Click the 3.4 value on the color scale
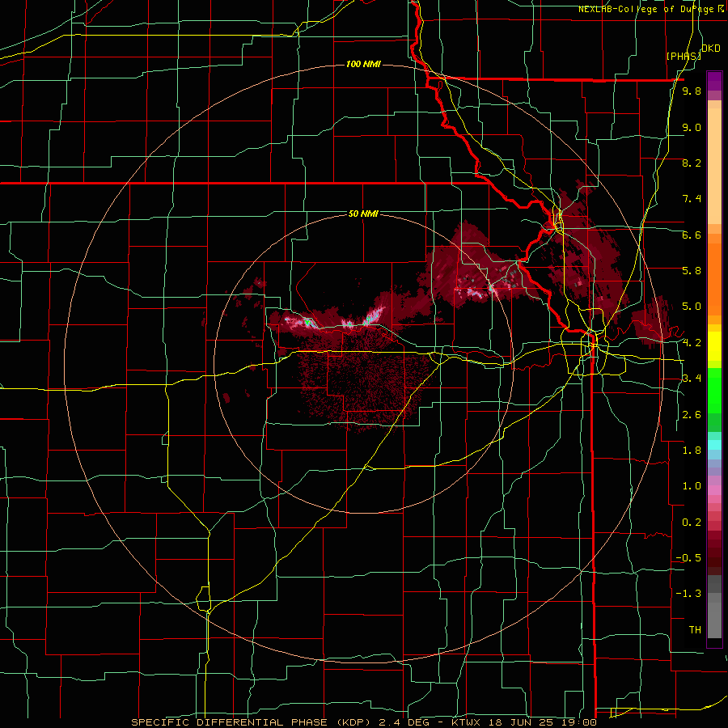 (692, 379)
